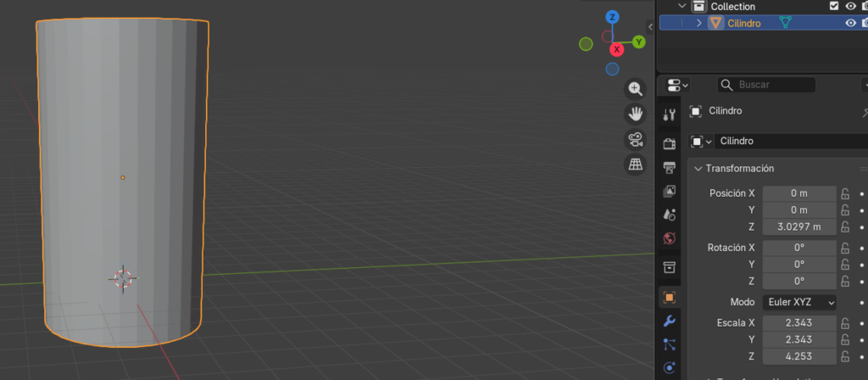Click the object icon next to Cilindro header
Image resolution: width=868 pixels, height=380 pixels.
[x=695, y=111]
